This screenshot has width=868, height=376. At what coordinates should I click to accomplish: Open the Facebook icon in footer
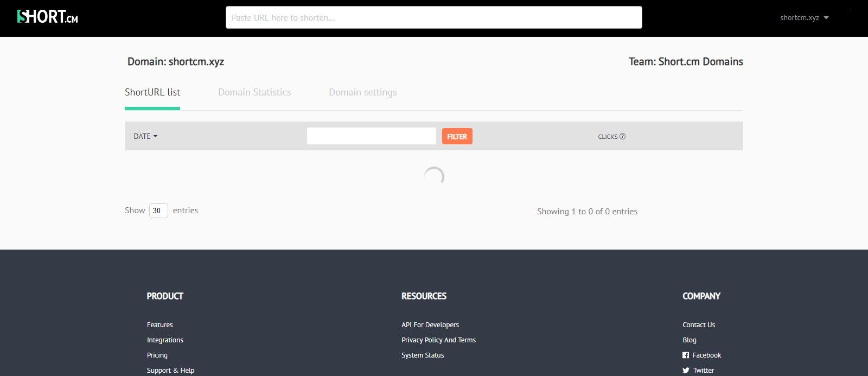pos(686,355)
